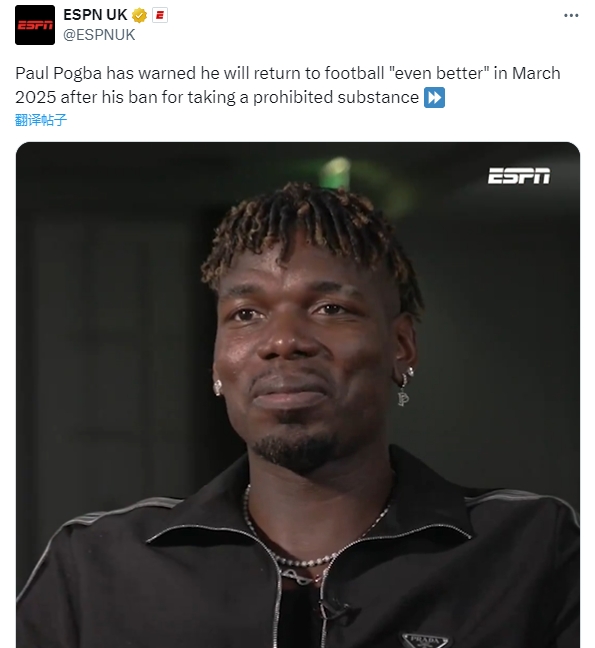Play the Paul Pogba interview video
Screen dimensions: 595x648
point(298,395)
